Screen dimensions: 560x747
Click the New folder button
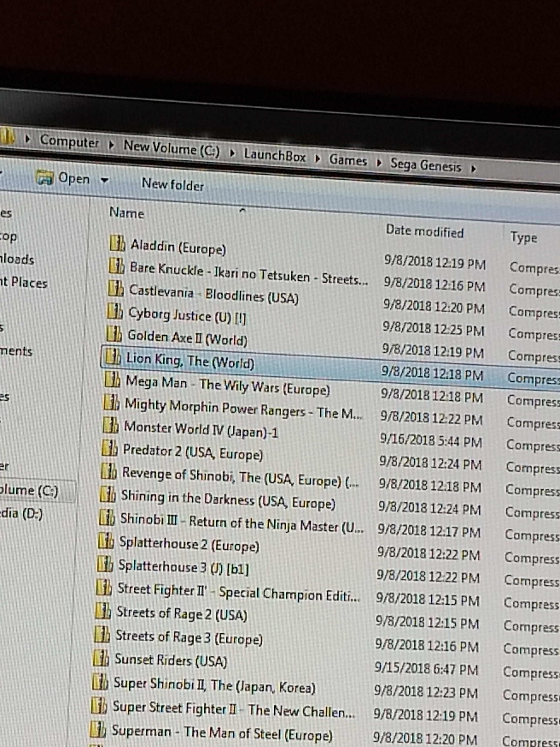pyautogui.click(x=172, y=185)
